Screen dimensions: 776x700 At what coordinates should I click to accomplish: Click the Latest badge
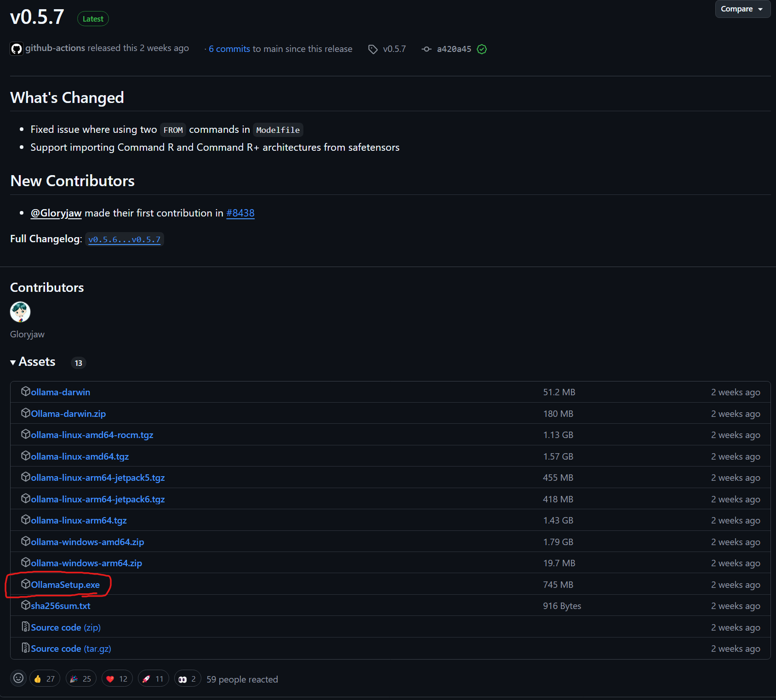click(93, 19)
